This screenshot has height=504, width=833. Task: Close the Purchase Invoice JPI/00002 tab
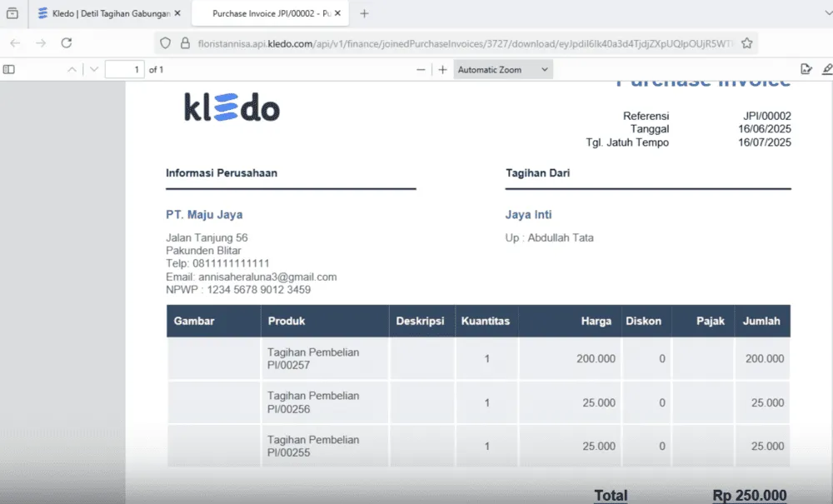click(337, 13)
